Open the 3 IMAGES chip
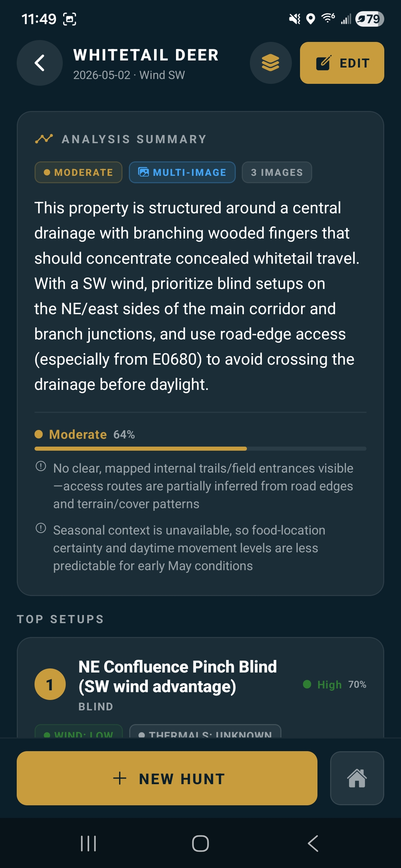 point(277,172)
